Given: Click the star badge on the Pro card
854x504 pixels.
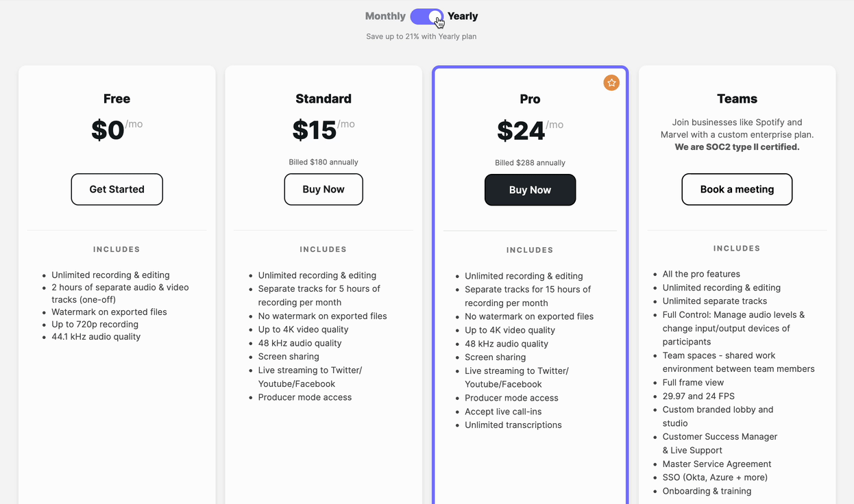Looking at the screenshot, I should 611,82.
